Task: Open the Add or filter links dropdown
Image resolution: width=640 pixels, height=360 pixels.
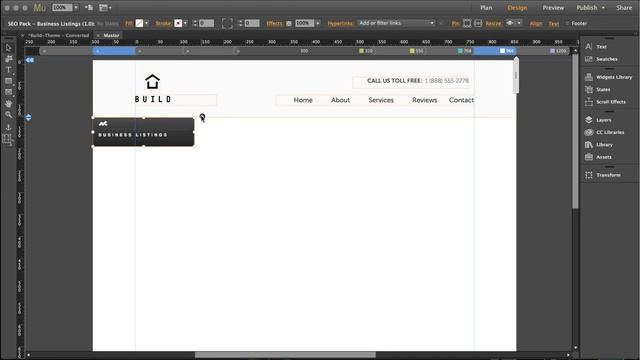Action: pyautogui.click(x=396, y=23)
